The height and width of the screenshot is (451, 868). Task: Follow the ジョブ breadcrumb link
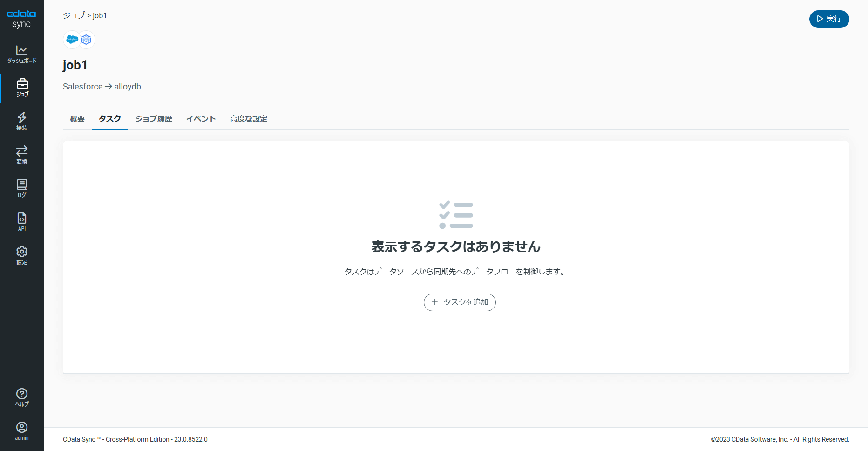tap(74, 15)
